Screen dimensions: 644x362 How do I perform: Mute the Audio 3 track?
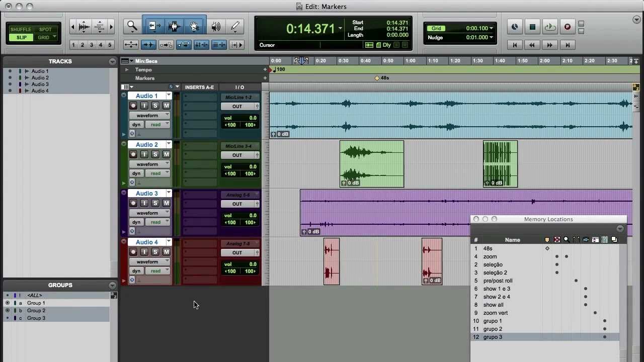point(166,203)
